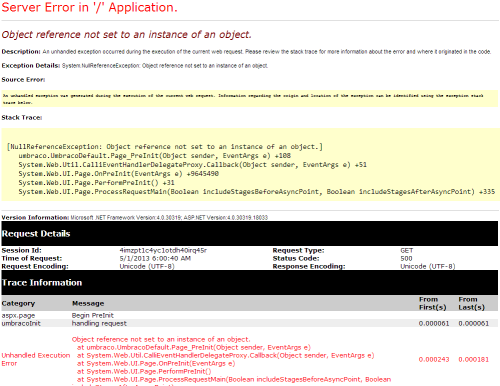The height and width of the screenshot is (386, 500).
Task: Click the red "at System.Web.UI.Page.PerformPreInit()" trace line
Action: (144, 371)
